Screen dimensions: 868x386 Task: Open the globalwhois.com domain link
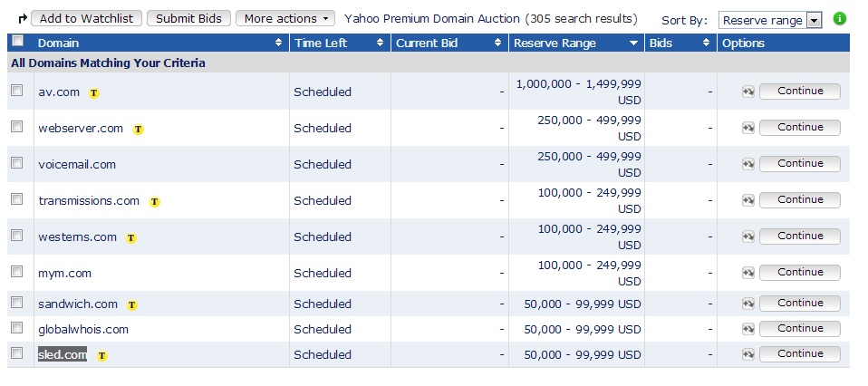[x=83, y=330]
